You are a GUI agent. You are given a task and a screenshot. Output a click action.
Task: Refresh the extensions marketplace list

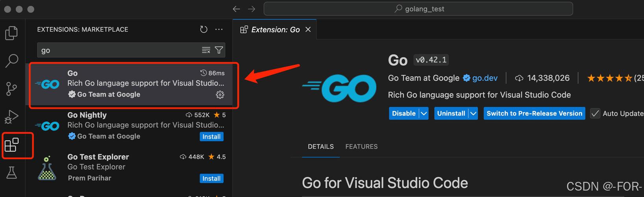point(204,30)
